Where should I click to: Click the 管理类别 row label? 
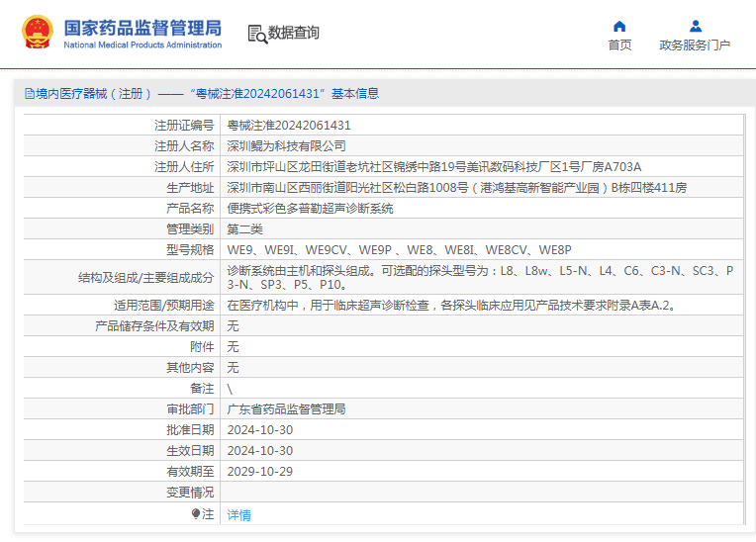190,228
